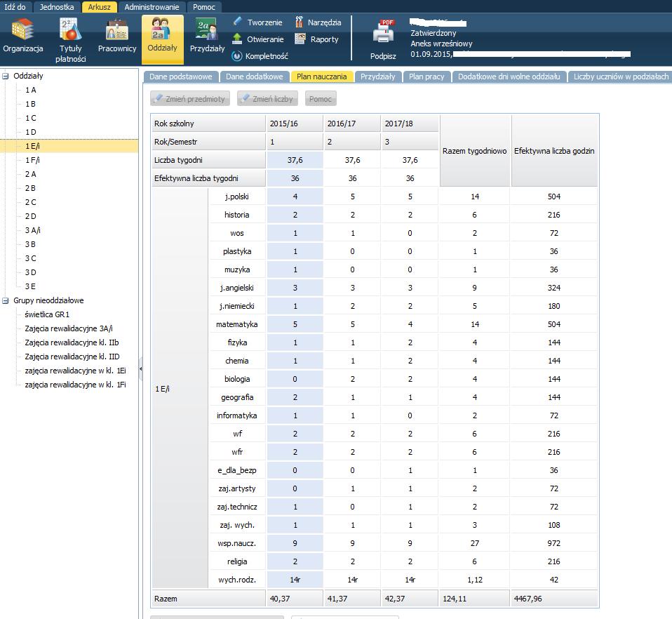Screen dimensions: 672x619
Task: Open the Idź do menu
Action: tap(15, 7)
